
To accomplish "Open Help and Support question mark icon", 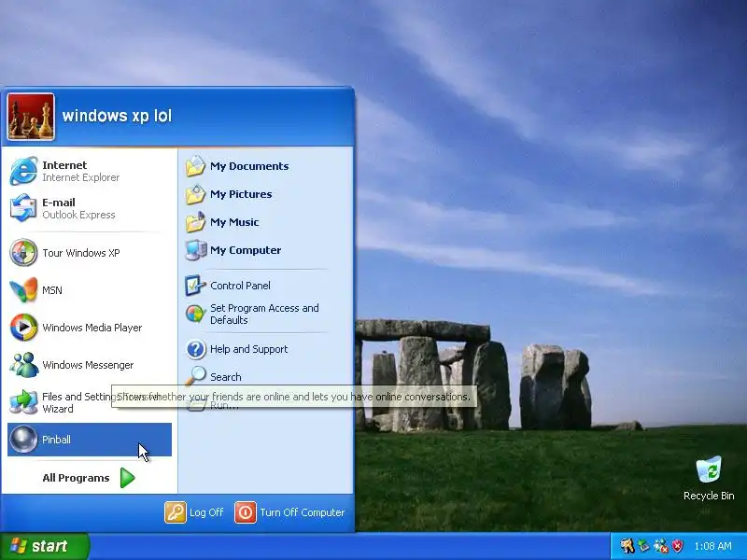I will 195,349.
